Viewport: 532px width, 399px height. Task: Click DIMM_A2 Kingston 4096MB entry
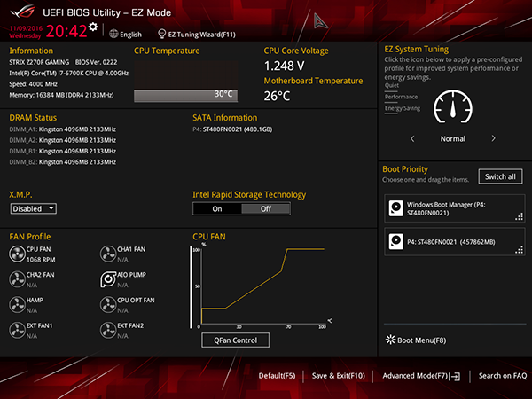click(x=62, y=140)
